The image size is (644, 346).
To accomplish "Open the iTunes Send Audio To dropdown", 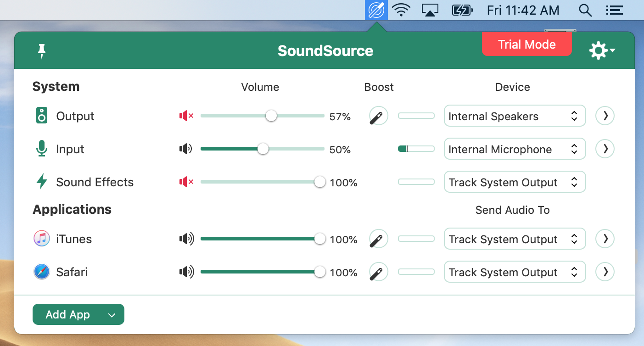I will tap(515, 239).
